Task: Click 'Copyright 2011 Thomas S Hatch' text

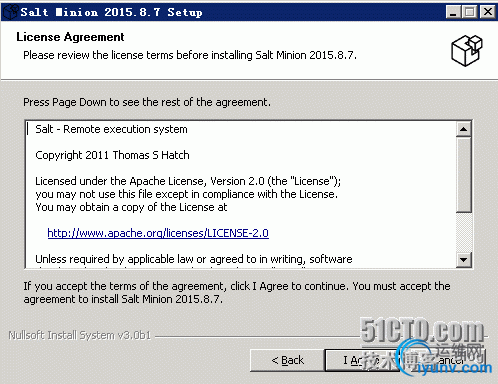Action: (112, 155)
